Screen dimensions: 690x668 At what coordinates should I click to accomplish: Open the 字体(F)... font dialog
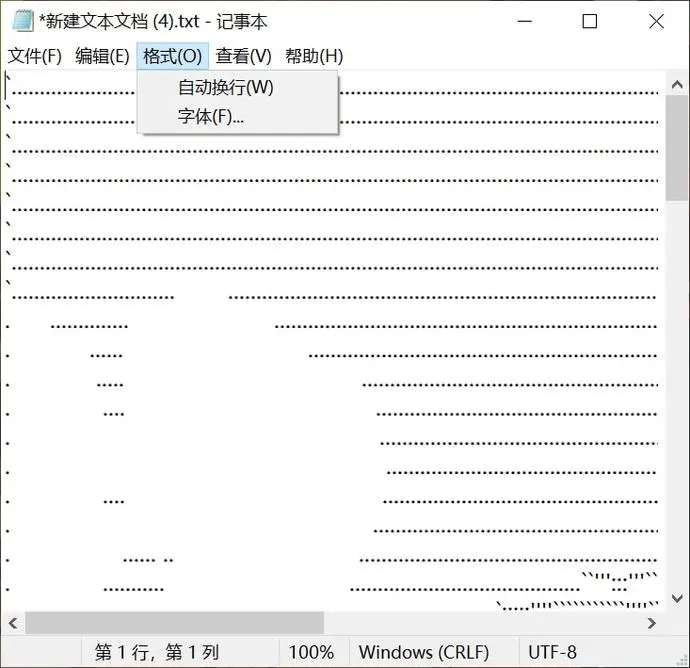(x=238, y=117)
